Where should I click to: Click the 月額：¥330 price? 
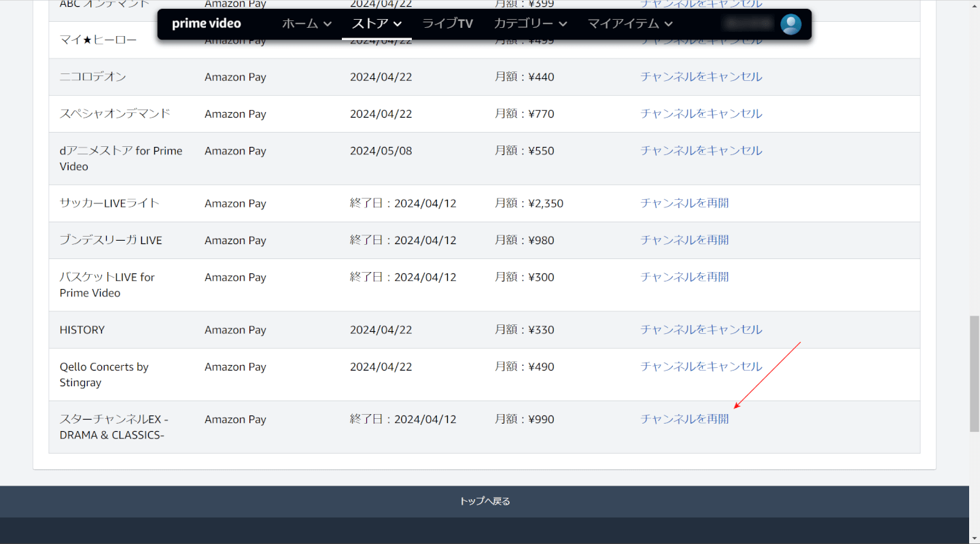coord(525,330)
